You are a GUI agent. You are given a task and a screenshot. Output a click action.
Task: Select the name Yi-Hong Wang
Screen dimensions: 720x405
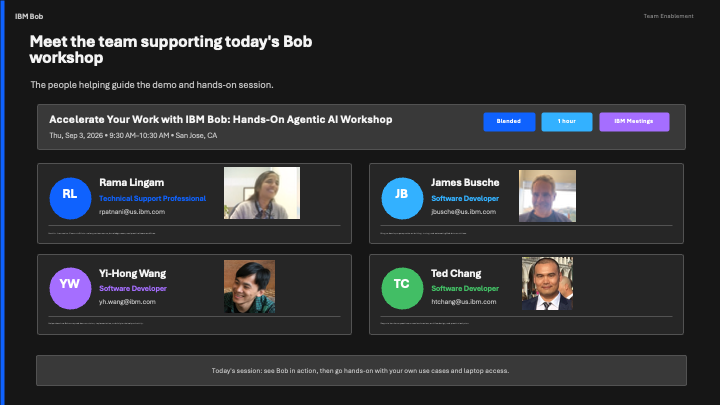[x=132, y=274]
